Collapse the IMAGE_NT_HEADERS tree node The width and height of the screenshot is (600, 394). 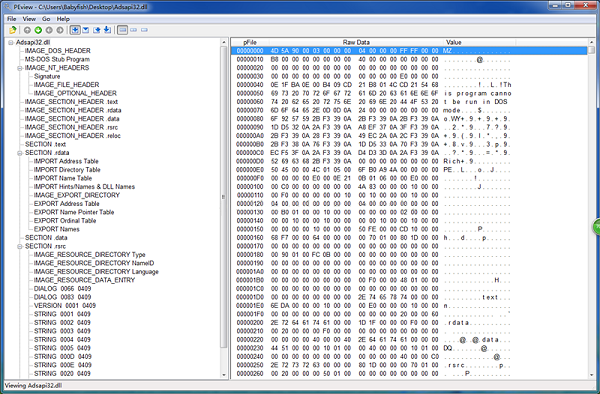click(x=20, y=68)
